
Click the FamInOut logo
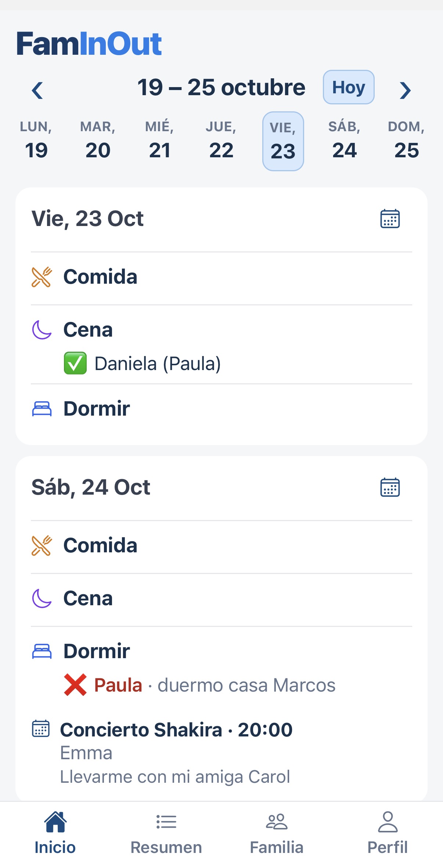89,44
